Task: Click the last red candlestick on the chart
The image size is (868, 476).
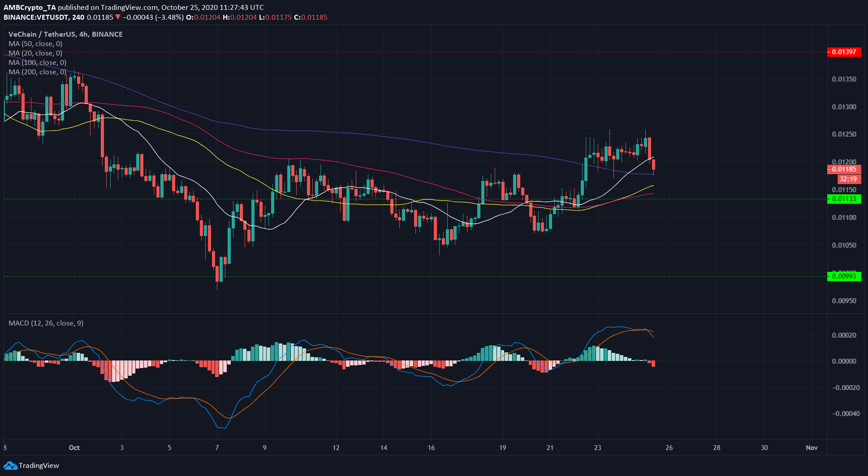Action: tap(653, 165)
